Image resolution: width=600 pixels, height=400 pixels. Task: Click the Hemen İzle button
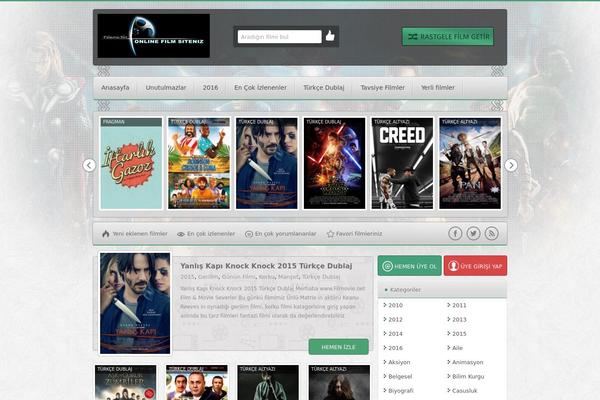pyautogui.click(x=339, y=347)
